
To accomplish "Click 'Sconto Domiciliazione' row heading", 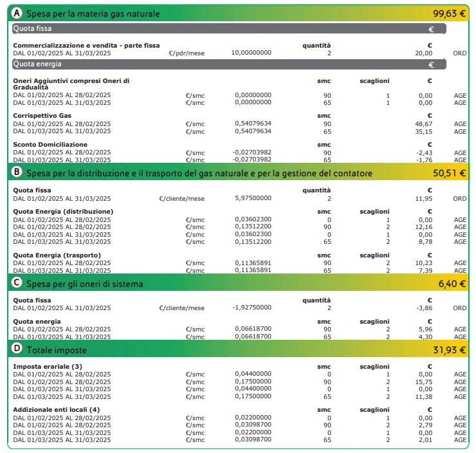I will [50, 145].
